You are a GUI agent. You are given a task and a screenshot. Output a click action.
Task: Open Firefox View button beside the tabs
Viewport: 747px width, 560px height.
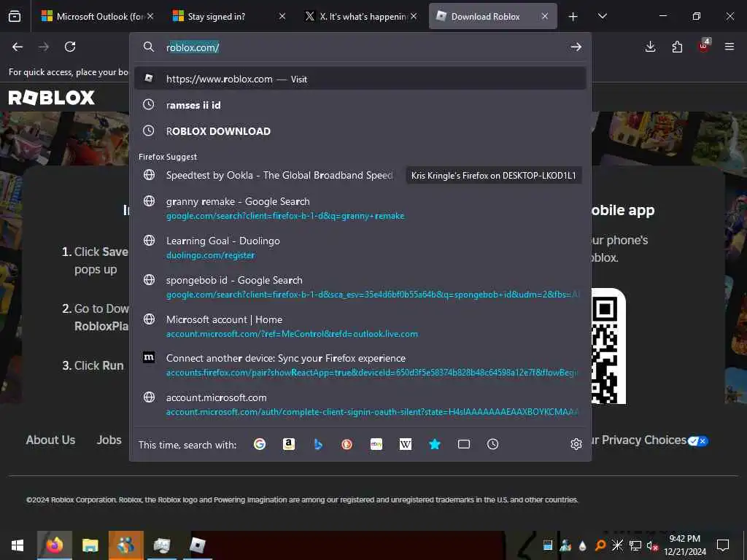point(15,16)
